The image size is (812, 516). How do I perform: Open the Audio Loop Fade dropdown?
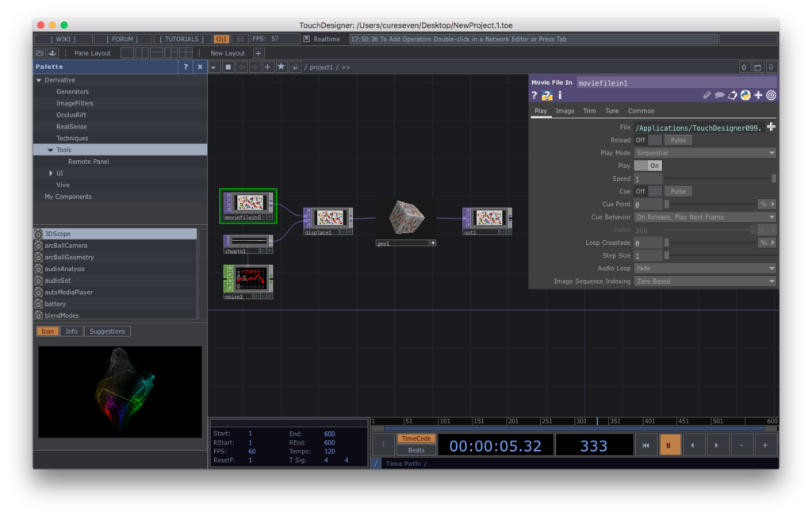click(x=705, y=268)
